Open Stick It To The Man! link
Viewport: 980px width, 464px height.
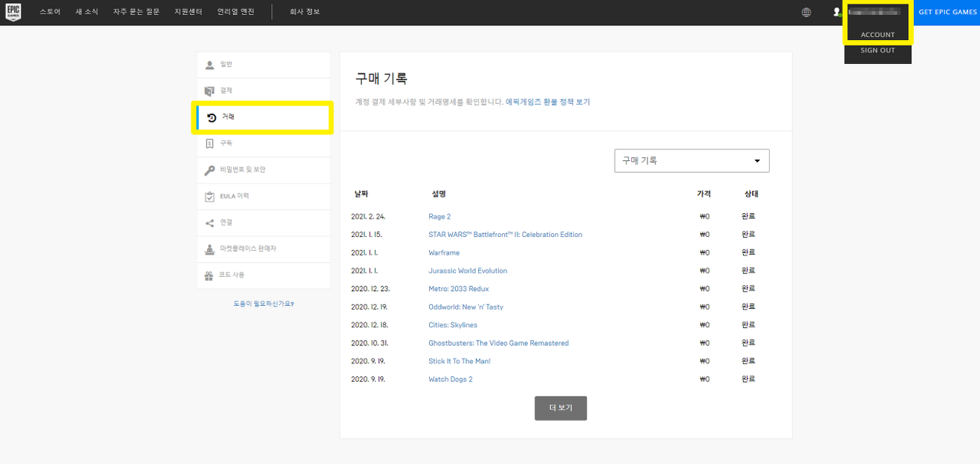pos(460,362)
